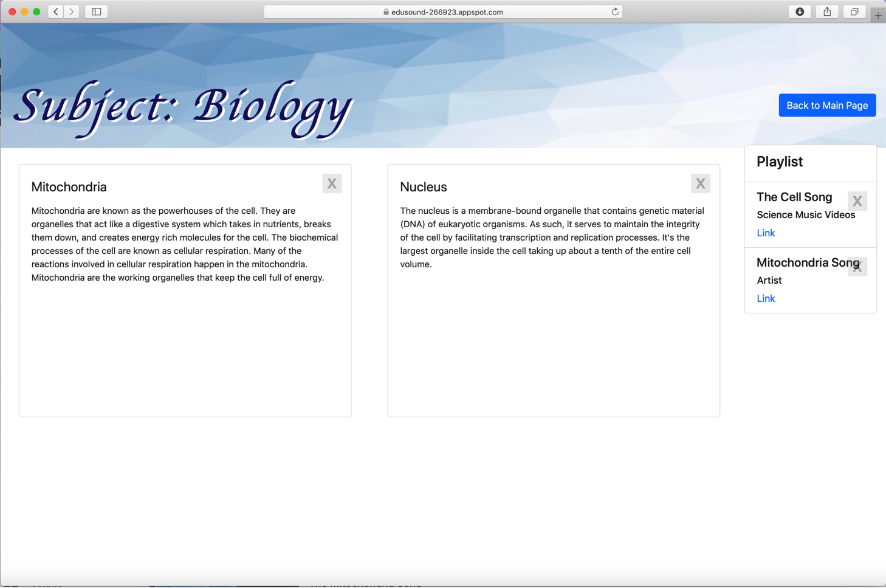The height and width of the screenshot is (588, 886).
Task: Close the Nucleus card
Action: (701, 183)
